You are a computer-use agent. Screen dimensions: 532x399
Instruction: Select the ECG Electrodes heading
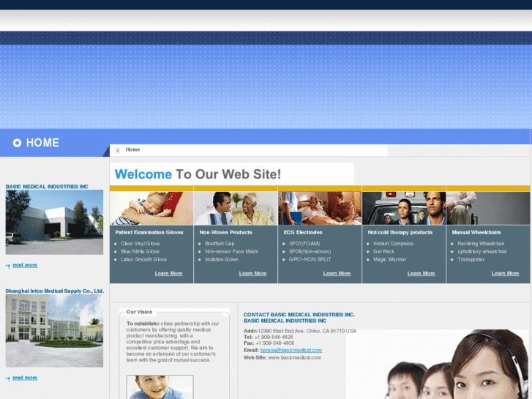point(303,232)
